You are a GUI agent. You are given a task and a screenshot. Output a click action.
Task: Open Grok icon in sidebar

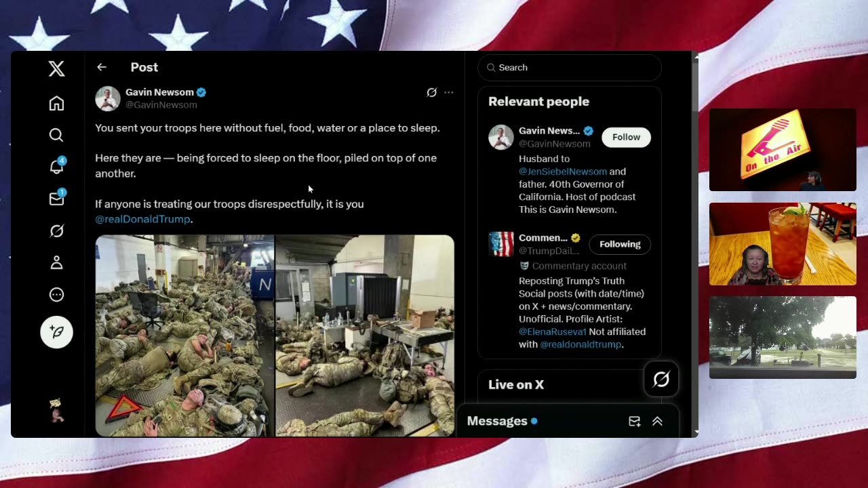click(56, 231)
